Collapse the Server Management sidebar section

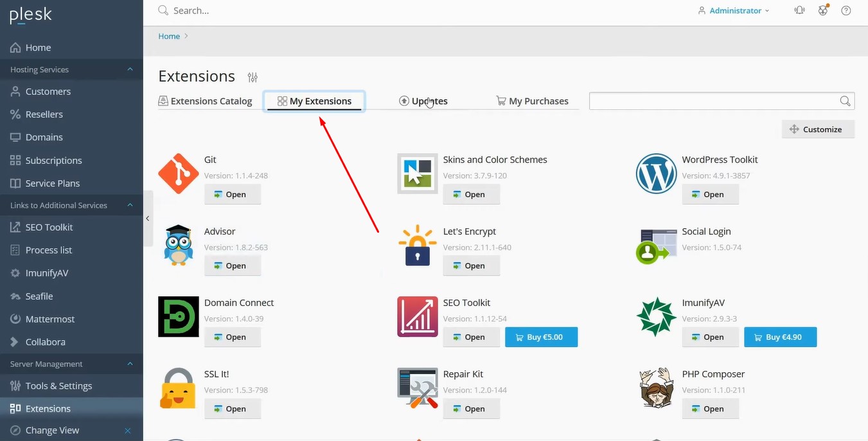click(130, 364)
